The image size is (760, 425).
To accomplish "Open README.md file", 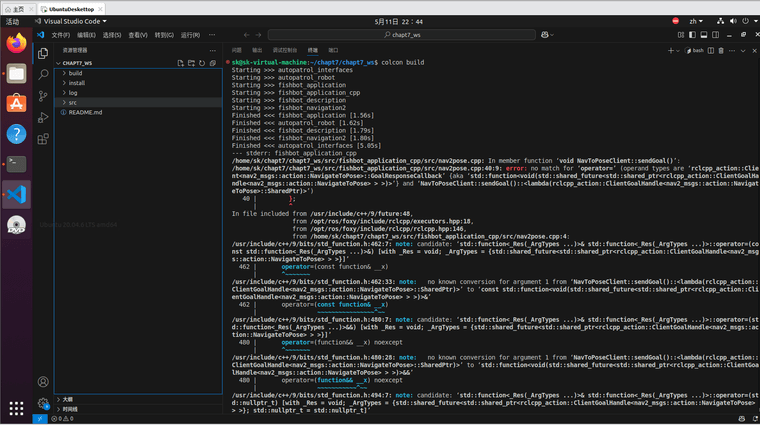I will [139, 112].
